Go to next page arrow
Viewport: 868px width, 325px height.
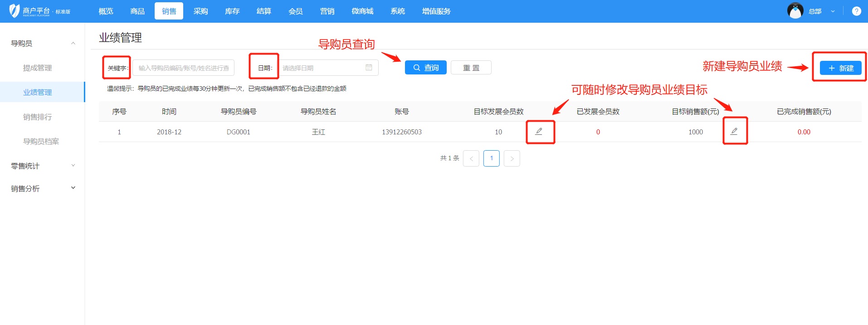[x=512, y=158]
